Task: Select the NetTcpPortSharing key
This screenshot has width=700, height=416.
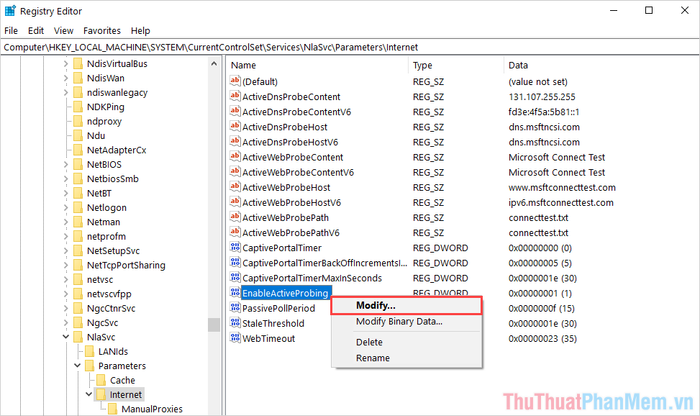Action: (x=126, y=265)
